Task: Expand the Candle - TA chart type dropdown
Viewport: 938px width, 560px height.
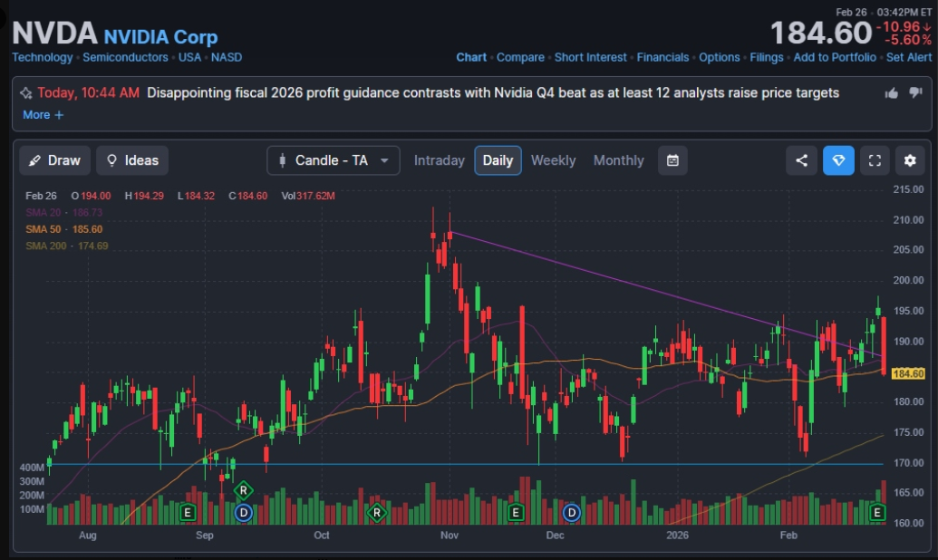Action: pyautogui.click(x=333, y=160)
